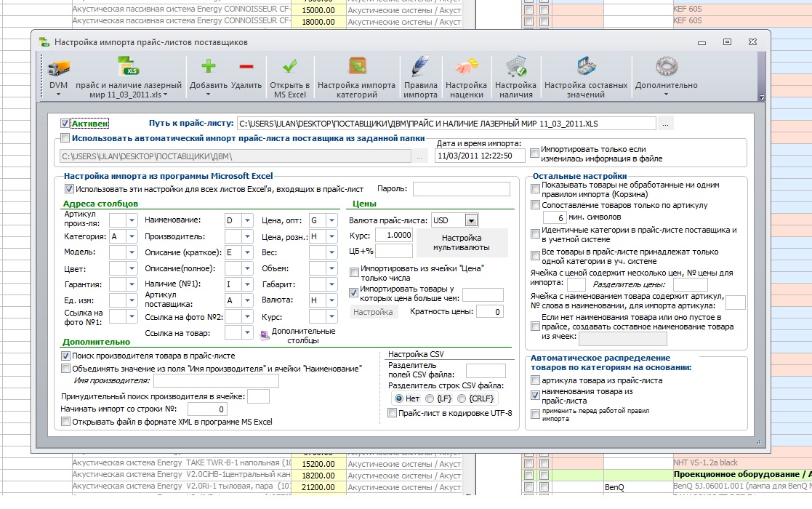Open Настройка наценки piggy bank icon
This screenshot has height=509, width=812.
pyautogui.click(x=466, y=68)
